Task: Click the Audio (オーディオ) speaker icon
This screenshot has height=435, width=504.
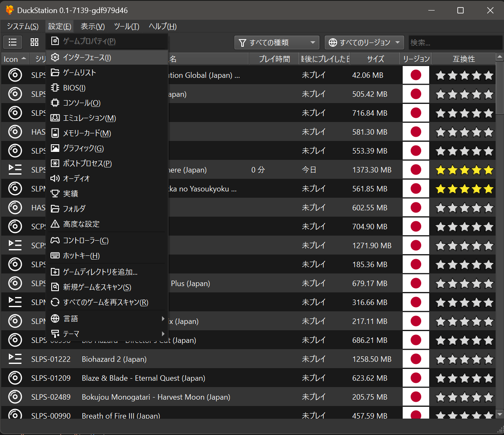Action: click(x=55, y=178)
